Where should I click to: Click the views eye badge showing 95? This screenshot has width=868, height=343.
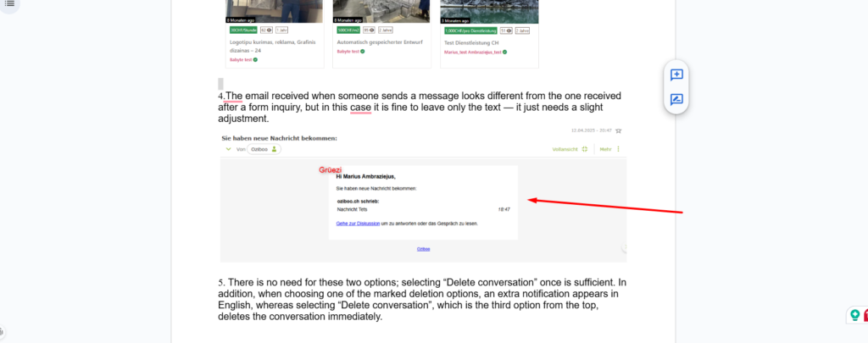point(370,30)
